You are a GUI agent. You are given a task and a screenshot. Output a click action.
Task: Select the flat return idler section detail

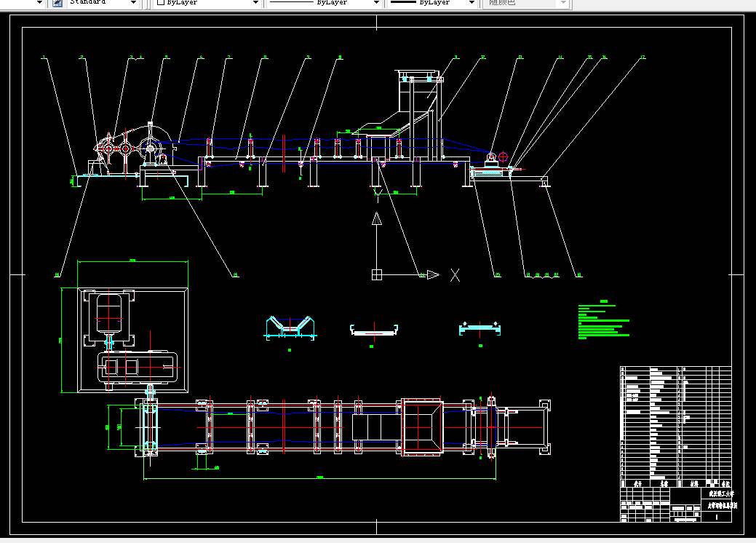[x=374, y=330]
